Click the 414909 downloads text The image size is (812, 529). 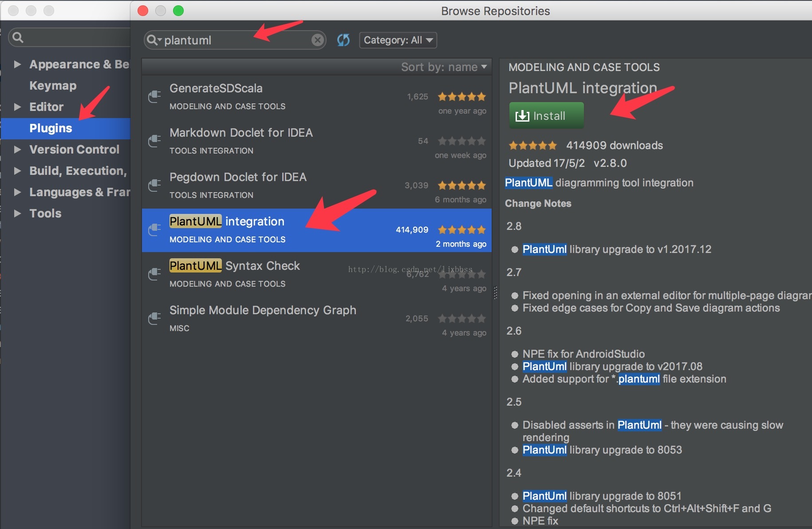click(x=614, y=145)
